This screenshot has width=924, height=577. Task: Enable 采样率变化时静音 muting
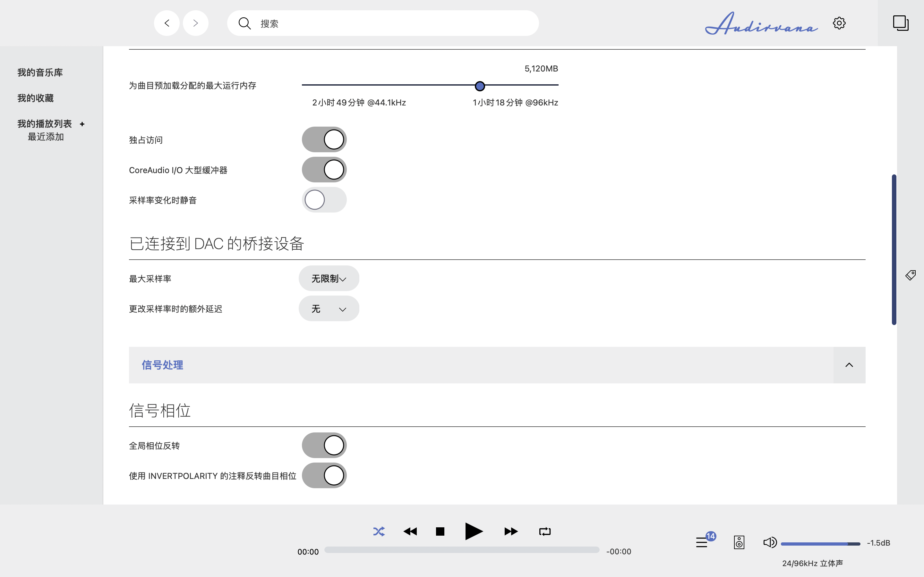[324, 200]
